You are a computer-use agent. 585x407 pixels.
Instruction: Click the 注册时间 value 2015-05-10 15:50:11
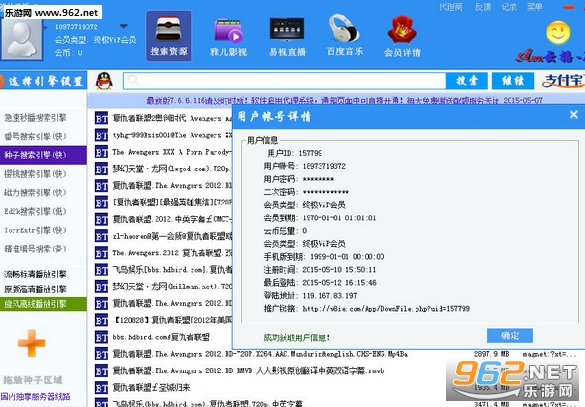click(339, 269)
